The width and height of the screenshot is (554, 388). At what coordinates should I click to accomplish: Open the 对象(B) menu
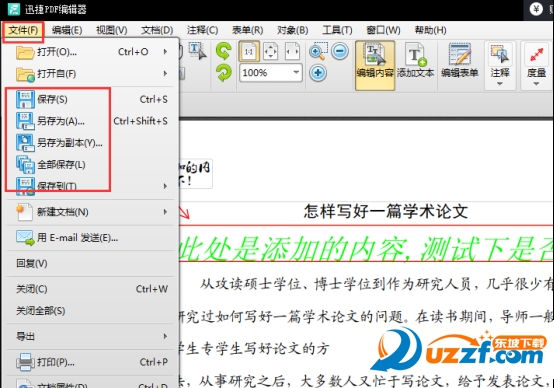pyautogui.click(x=293, y=30)
